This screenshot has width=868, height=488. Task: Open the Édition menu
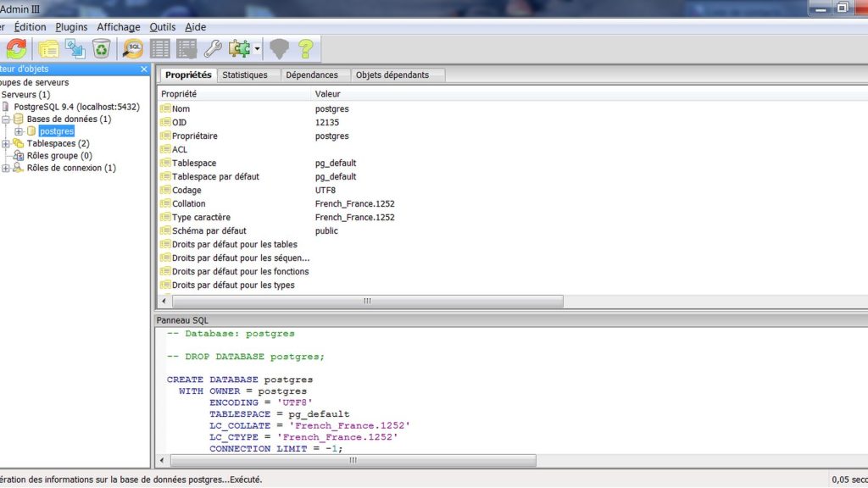click(x=30, y=26)
